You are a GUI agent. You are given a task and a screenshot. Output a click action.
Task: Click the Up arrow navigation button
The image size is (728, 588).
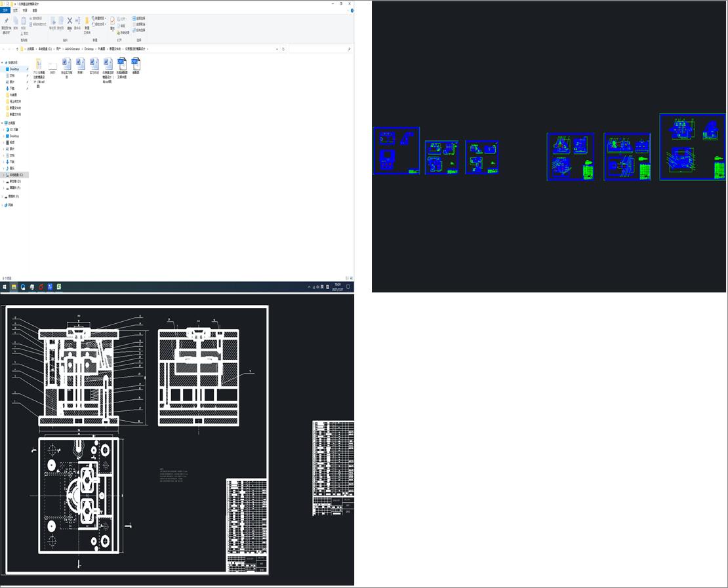coord(17,49)
